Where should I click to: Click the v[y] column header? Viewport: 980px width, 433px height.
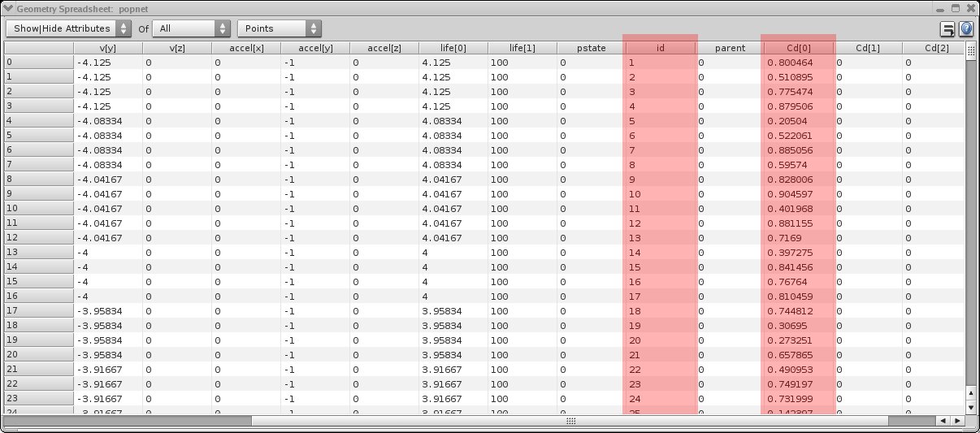pyautogui.click(x=108, y=48)
